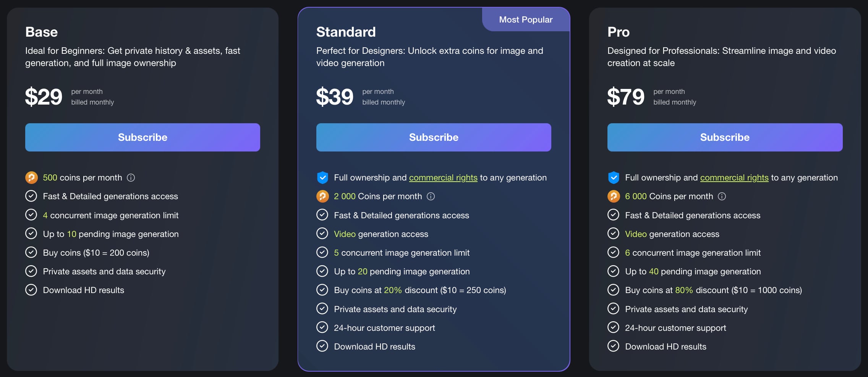Screen dimensions: 868x377
Task: Click checkmark beside Base plan Download HD results
Action: coord(31,290)
